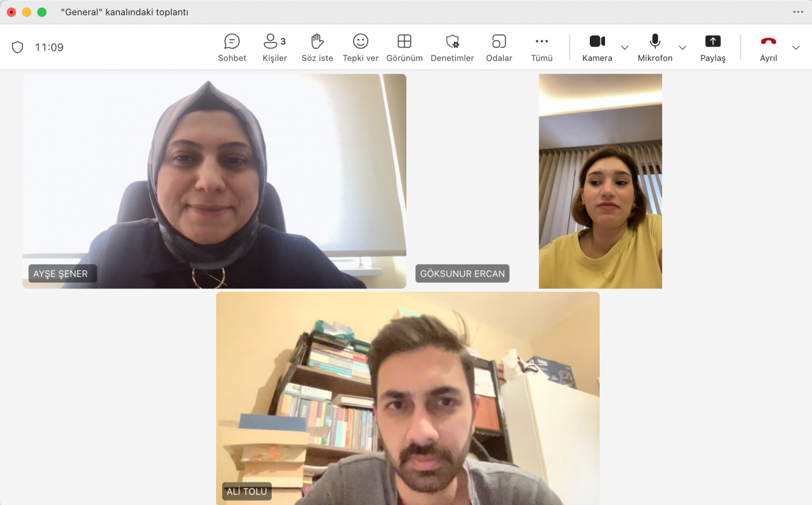Open the Sohbet chat panel
Image resolution: width=812 pixels, height=505 pixels.
[x=232, y=48]
